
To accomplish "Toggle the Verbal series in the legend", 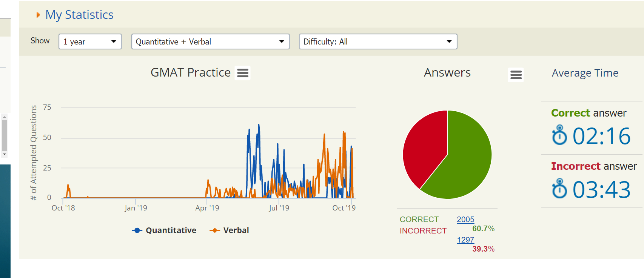I will click(236, 230).
